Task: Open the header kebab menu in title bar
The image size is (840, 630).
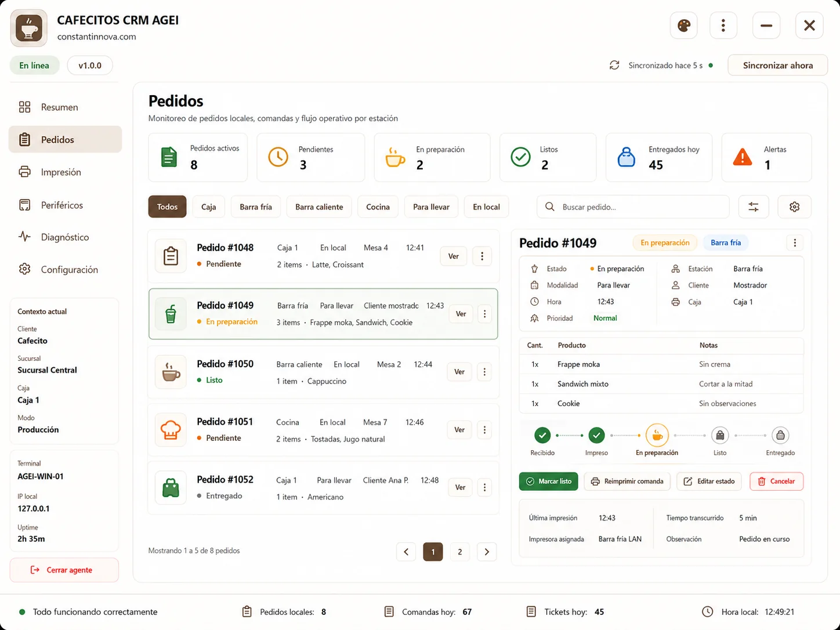Action: 723,26
